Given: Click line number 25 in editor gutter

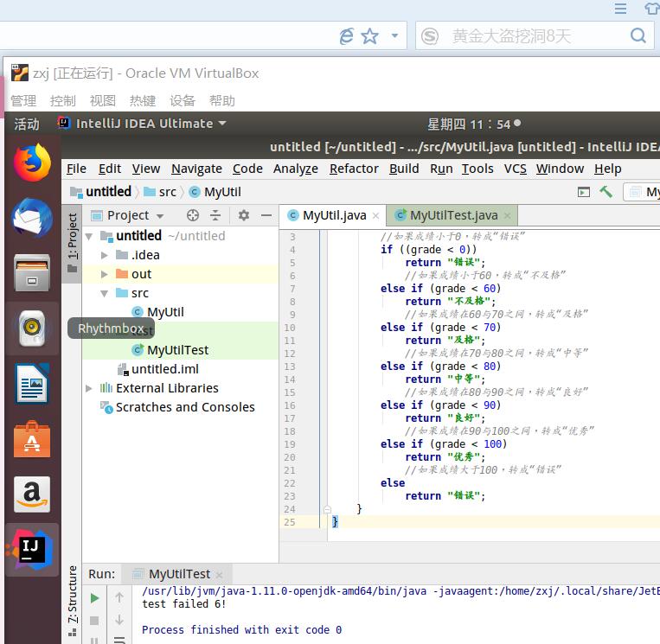Looking at the screenshot, I should tap(290, 522).
